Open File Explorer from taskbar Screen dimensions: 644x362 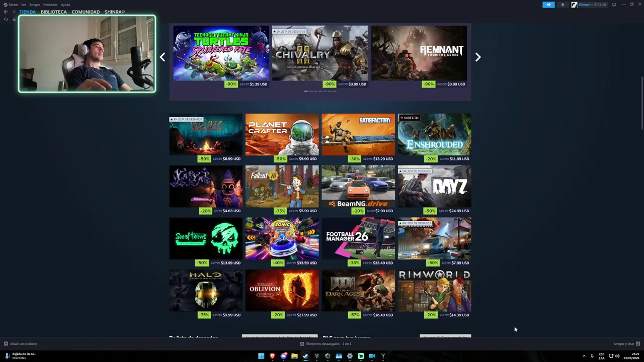pyautogui.click(x=294, y=356)
